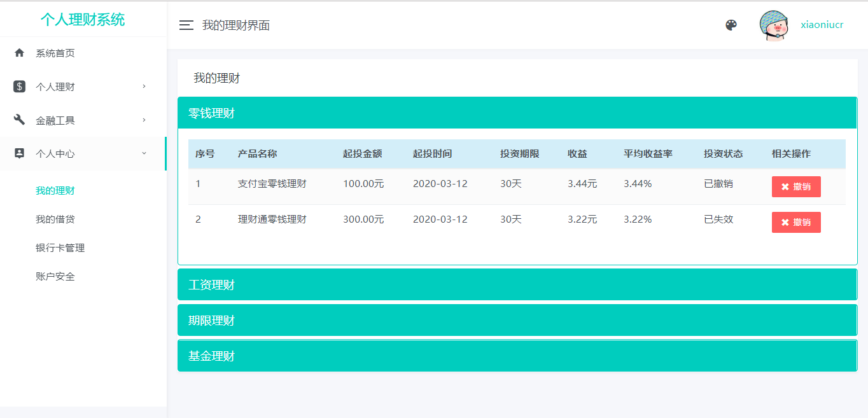
Task: Collapse the 零钱理财 panel header
Action: click(517, 113)
